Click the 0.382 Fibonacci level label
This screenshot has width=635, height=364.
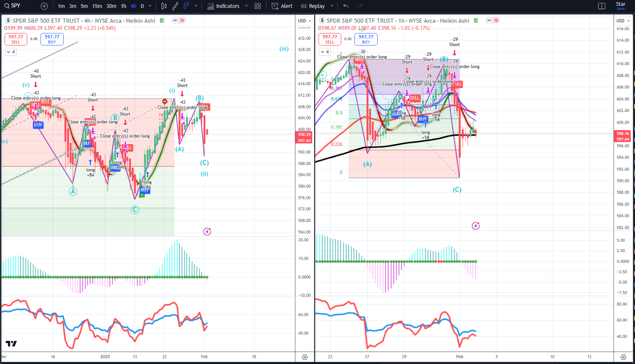pos(336,127)
